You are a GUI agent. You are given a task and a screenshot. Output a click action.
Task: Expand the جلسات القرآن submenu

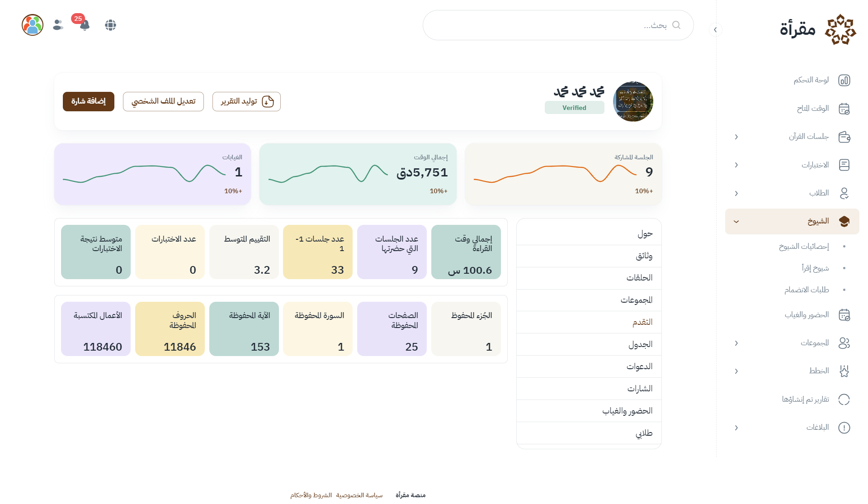coord(736,137)
